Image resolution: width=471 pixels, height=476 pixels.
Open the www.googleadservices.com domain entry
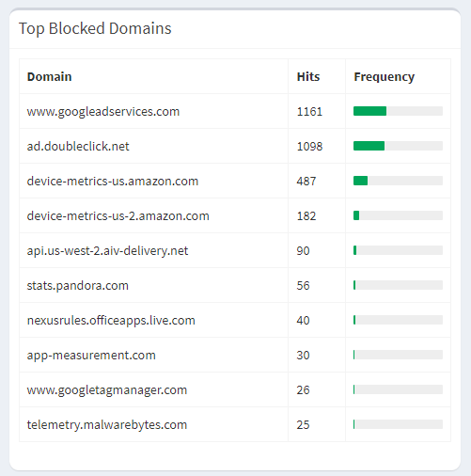click(x=103, y=112)
